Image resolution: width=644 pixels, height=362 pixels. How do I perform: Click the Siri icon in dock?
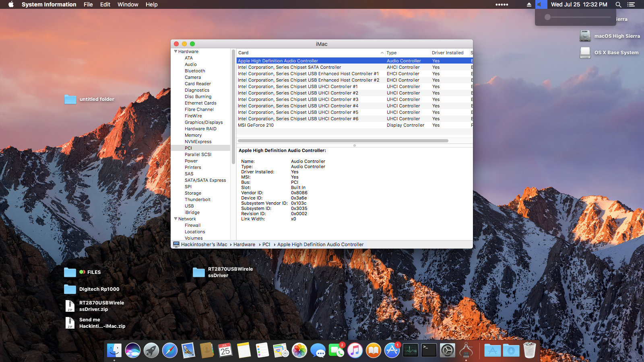[x=133, y=350]
